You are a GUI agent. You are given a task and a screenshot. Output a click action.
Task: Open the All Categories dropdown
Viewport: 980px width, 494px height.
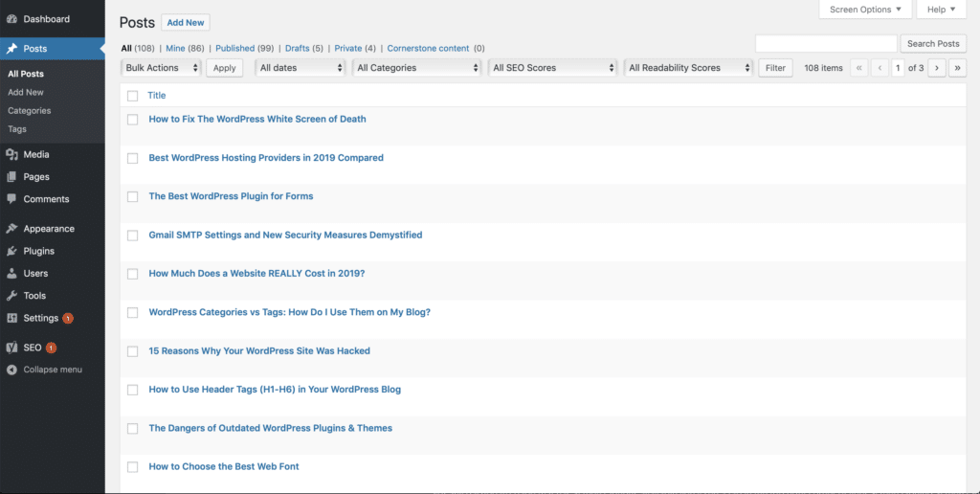coord(417,68)
